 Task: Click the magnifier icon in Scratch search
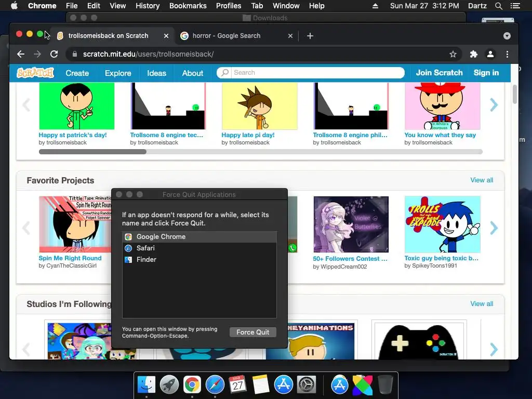point(224,72)
